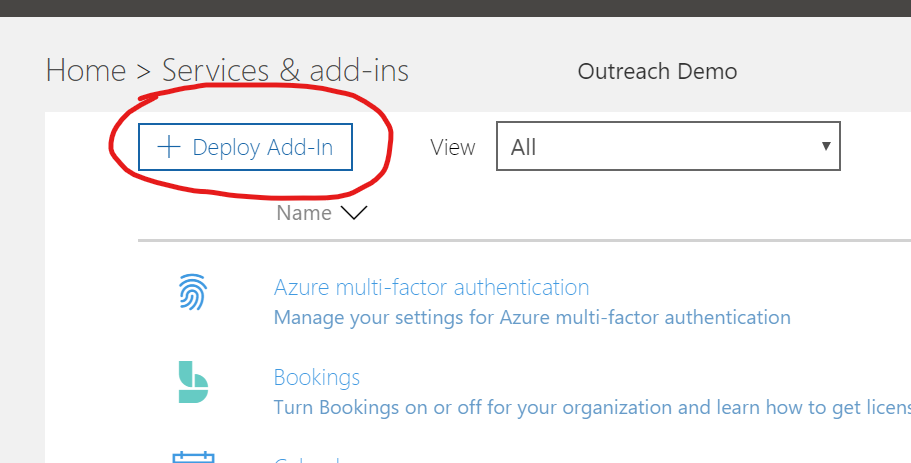Sort by the Name column chevron

tap(354, 213)
